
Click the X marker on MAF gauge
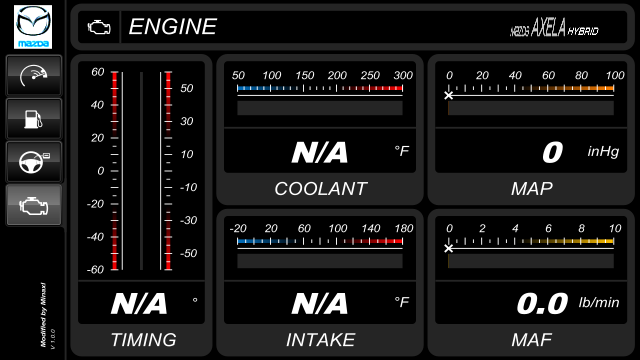449,249
